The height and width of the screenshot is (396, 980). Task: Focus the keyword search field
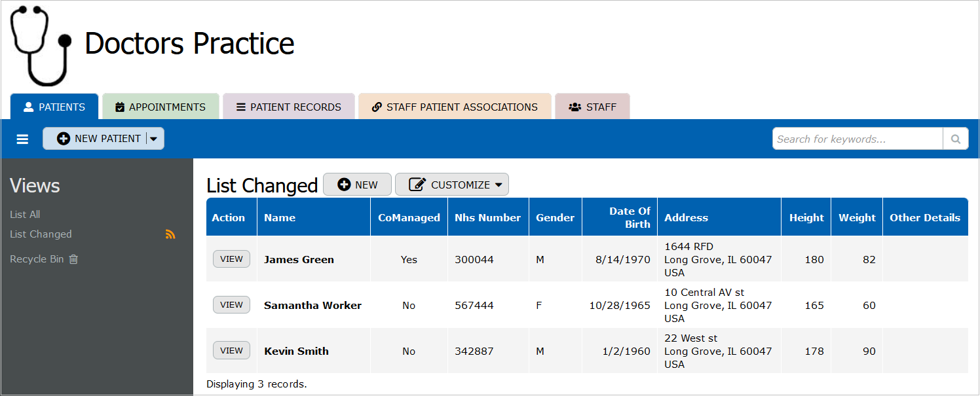pyautogui.click(x=857, y=139)
